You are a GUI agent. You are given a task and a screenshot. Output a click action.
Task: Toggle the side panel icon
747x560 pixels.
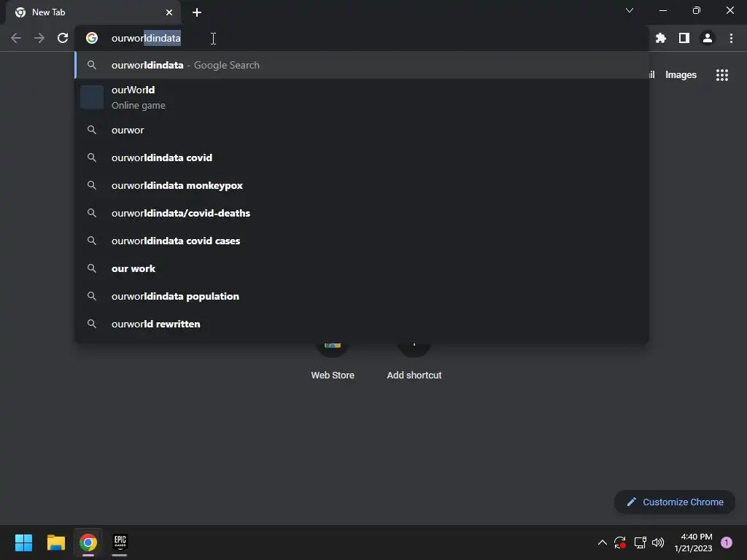[684, 38]
